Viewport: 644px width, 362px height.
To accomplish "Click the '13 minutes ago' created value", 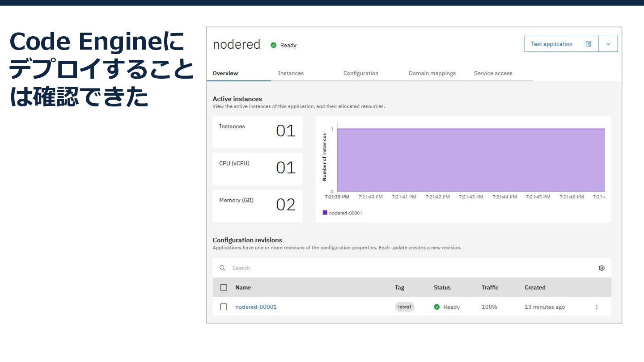I will pyautogui.click(x=545, y=307).
